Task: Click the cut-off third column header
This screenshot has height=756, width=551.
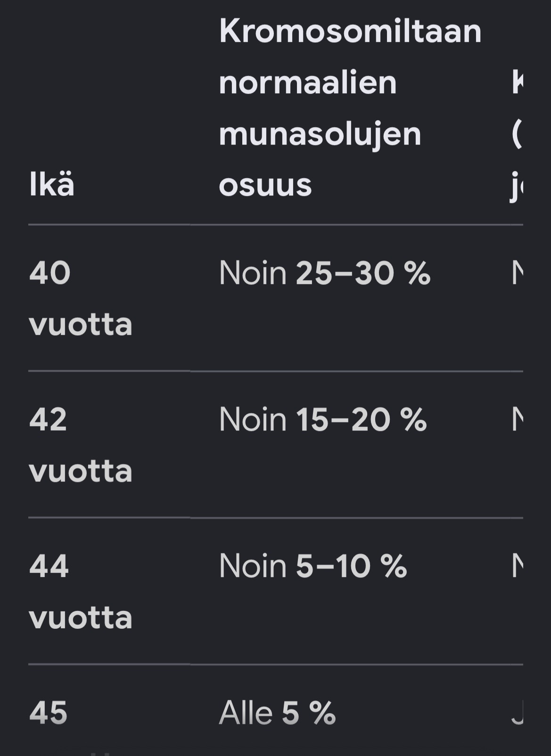Action: [517, 134]
